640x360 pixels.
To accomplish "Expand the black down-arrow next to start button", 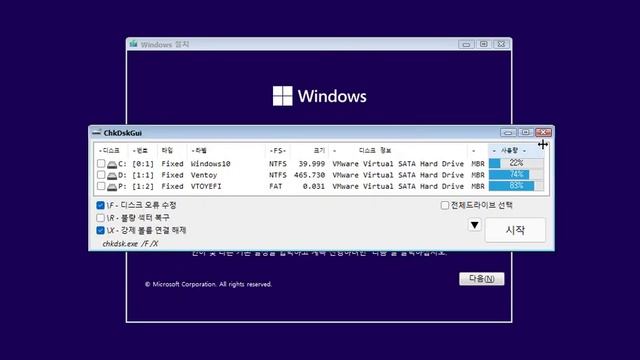I will pyautogui.click(x=474, y=225).
